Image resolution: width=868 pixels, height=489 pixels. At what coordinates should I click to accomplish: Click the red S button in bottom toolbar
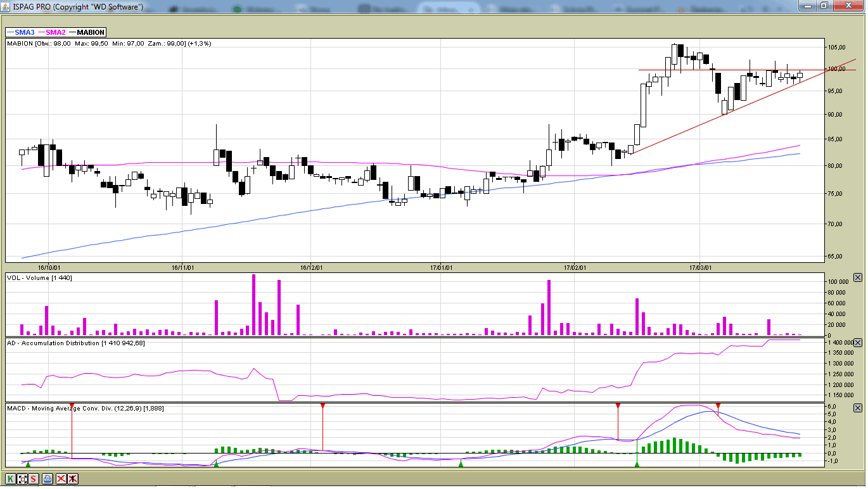click(33, 479)
